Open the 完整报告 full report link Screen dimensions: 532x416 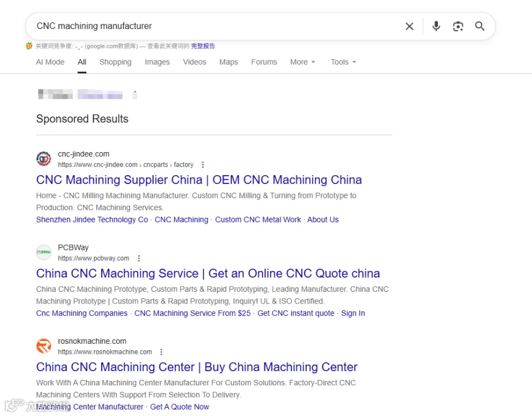203,46
